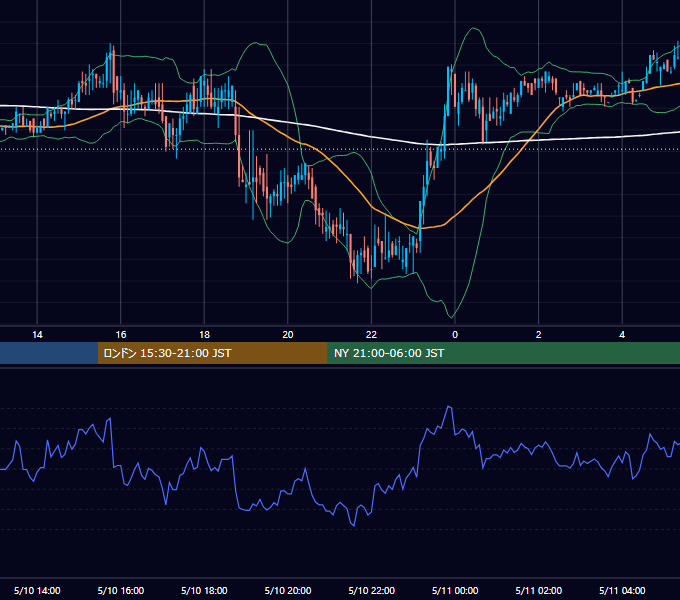The image size is (680, 600).
Task: Click the blue session bar before ロンドン
Action: (x=49, y=353)
